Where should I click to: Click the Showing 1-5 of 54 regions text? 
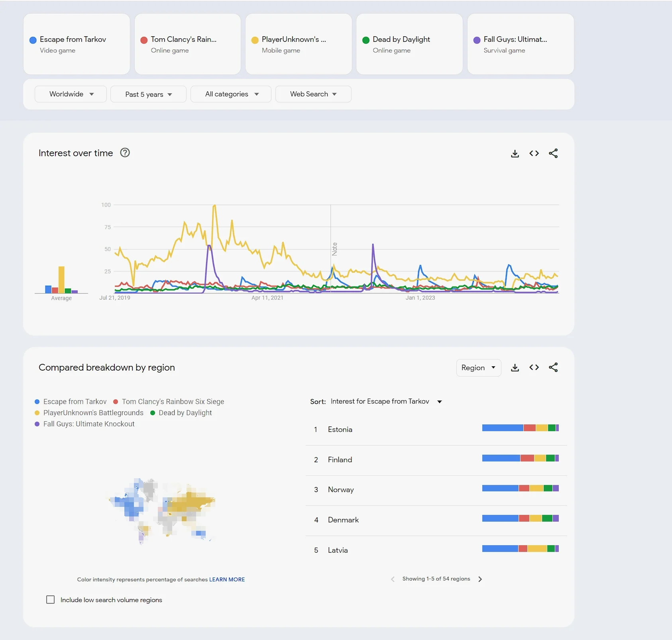pos(436,579)
